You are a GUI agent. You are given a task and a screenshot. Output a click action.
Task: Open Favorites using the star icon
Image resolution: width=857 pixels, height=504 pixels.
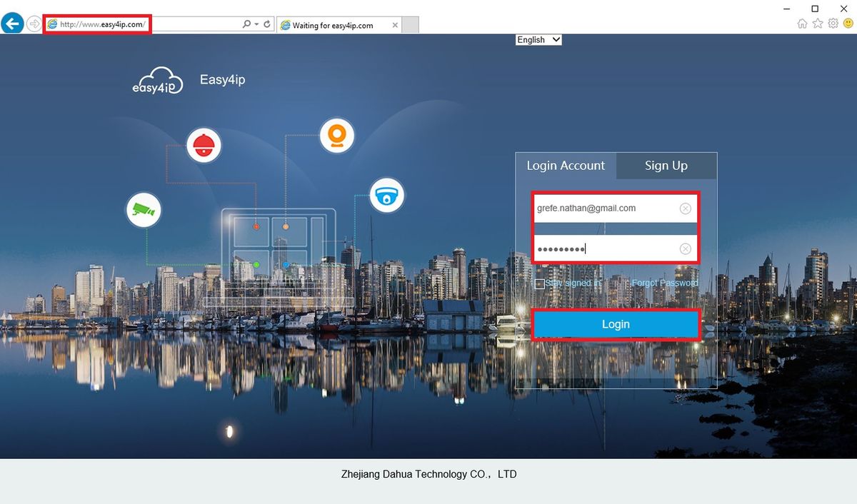818,24
